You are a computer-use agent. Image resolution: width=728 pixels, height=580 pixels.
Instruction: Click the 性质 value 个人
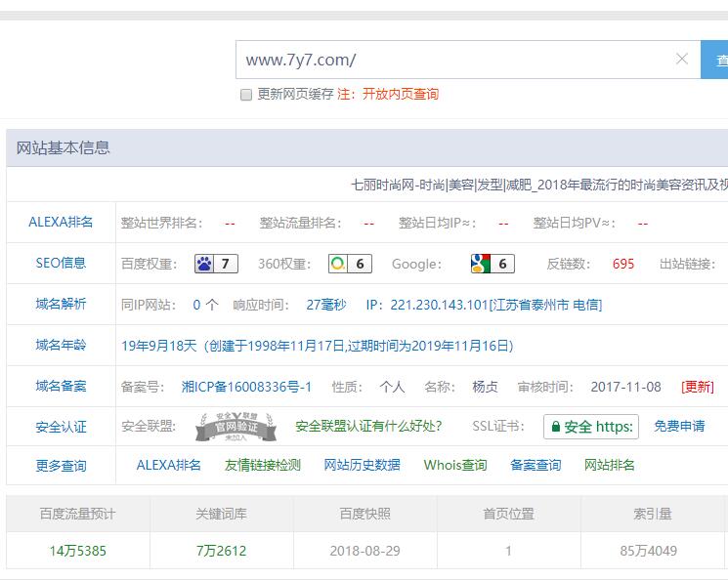tap(392, 387)
